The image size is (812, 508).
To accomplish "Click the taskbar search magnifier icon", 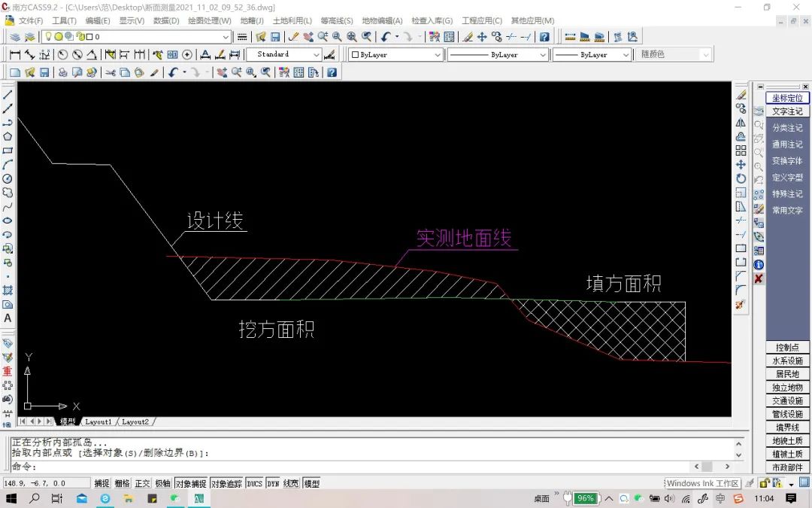I will 34,499.
